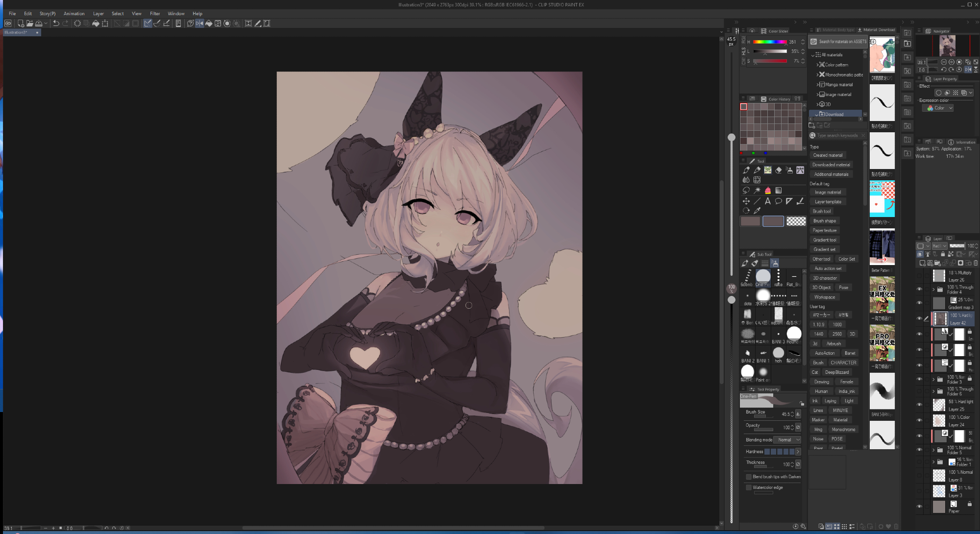Select the Eyedropper tool
This screenshot has width=980, height=534.
[x=757, y=211]
